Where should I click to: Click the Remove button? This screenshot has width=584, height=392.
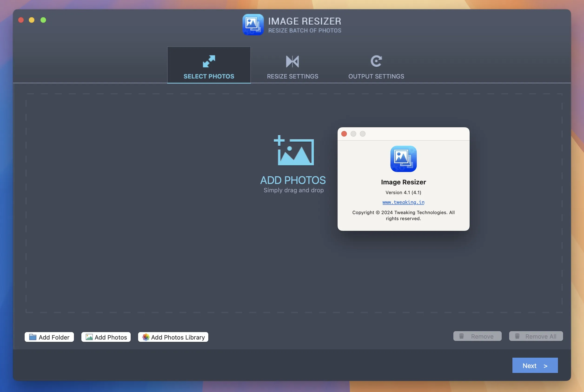478,336
